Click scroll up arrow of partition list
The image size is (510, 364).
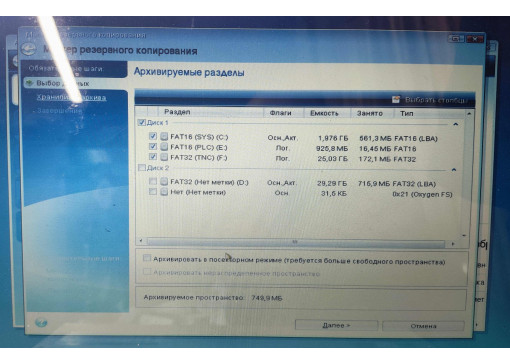pyautogui.click(x=469, y=114)
